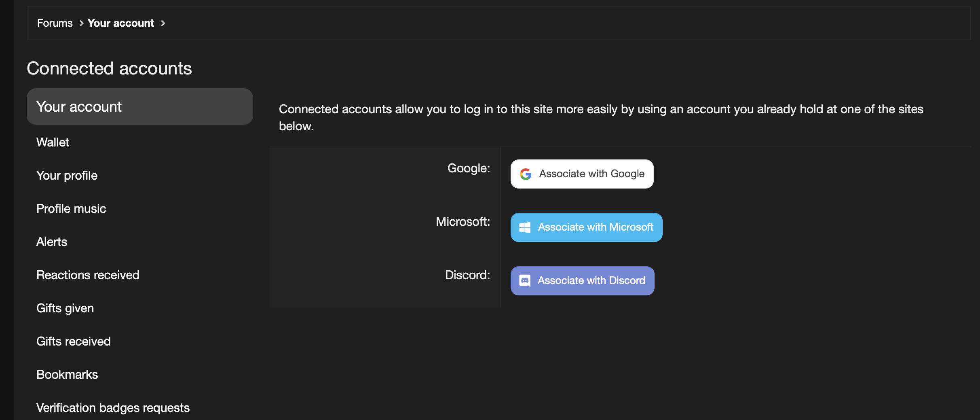Associate account with Microsoft
Screen dimensions: 980x420
[586, 227]
